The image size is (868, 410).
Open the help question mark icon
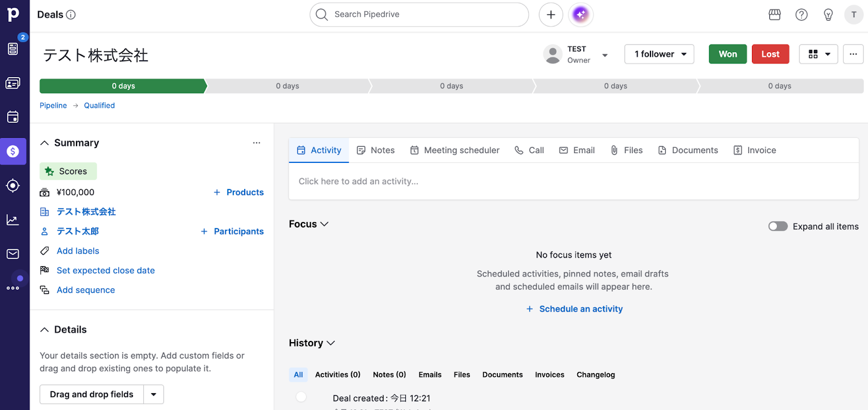point(801,15)
